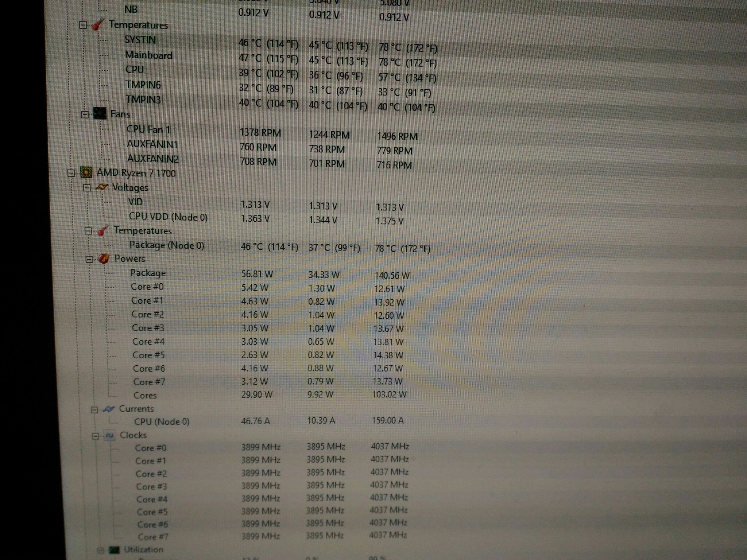This screenshot has height=560, width=747.
Task: Click the thermometer icon above Package (Node 0)
Action: click(103, 231)
